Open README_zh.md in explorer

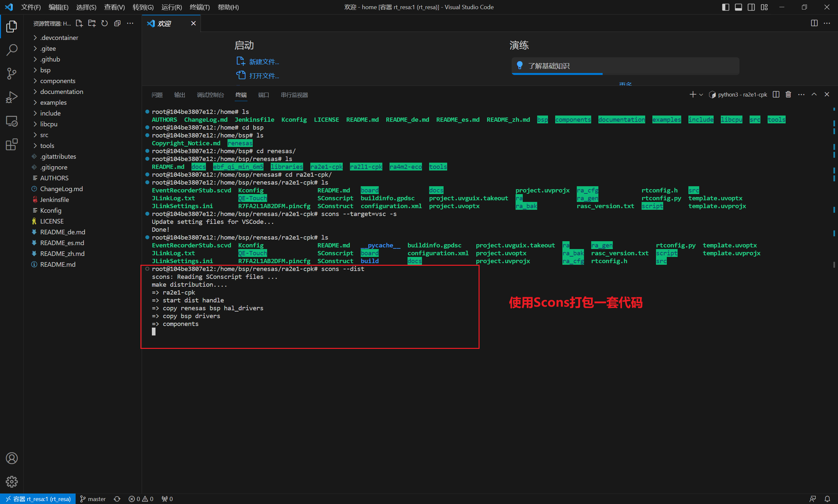83,254
